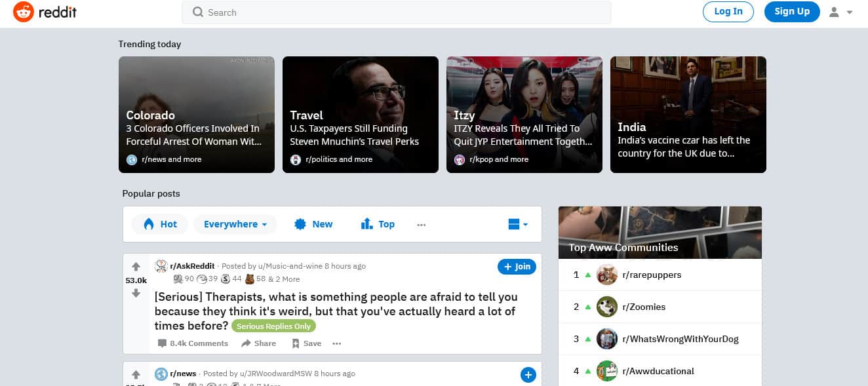Click the r/rarepuppers community avatar

coord(607,275)
